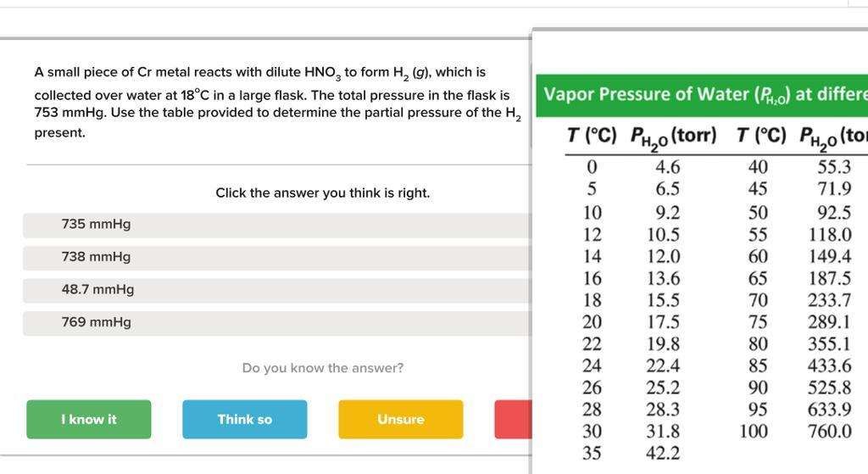This screenshot has height=474, width=868.
Task: Click the 18 temperature row in table
Action: (x=592, y=300)
